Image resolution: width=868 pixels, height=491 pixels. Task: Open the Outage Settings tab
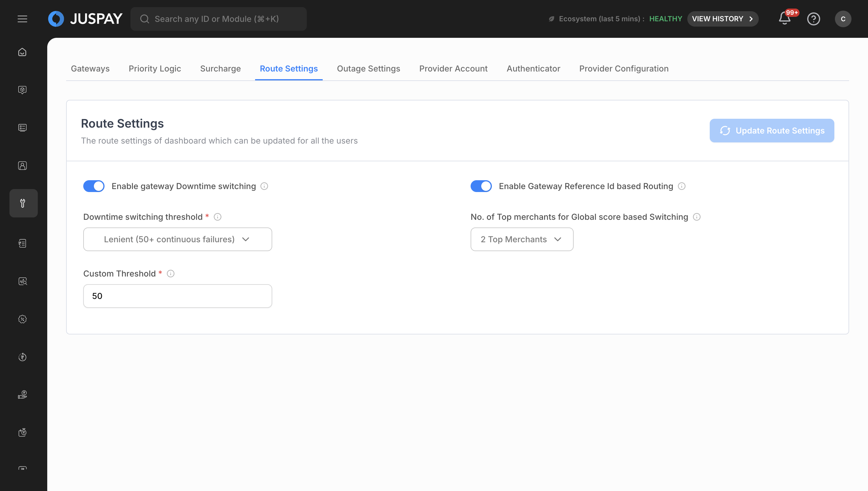click(x=368, y=69)
